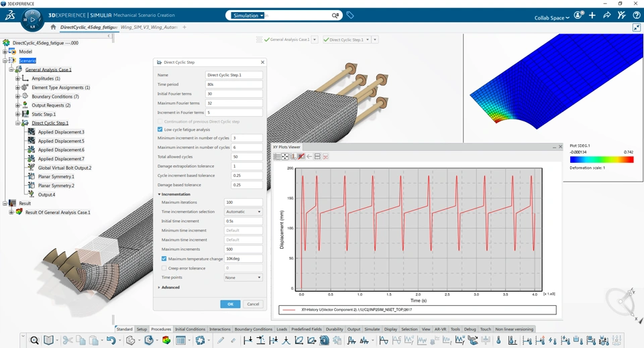Toggle Low cycle fatigue analysis checkbox

[160, 129]
